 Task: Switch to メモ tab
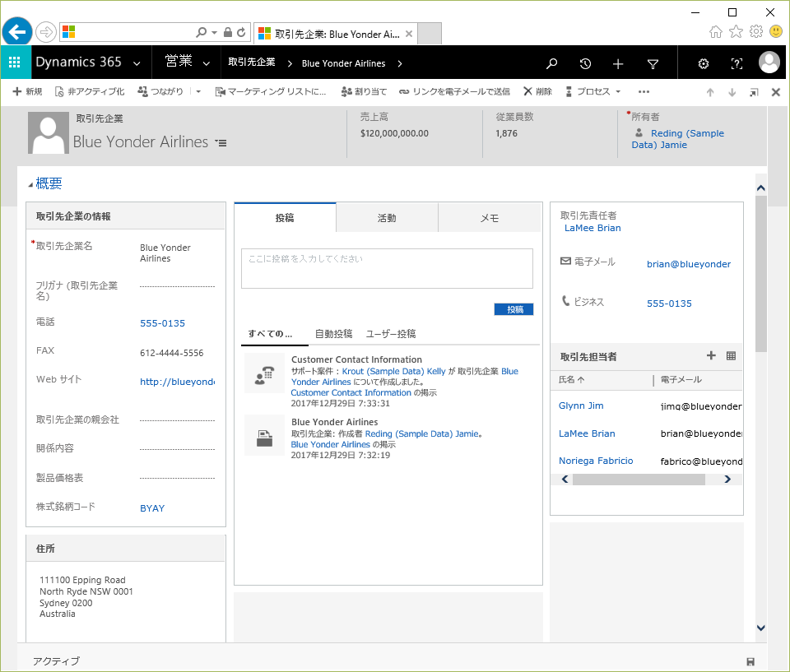click(489, 218)
